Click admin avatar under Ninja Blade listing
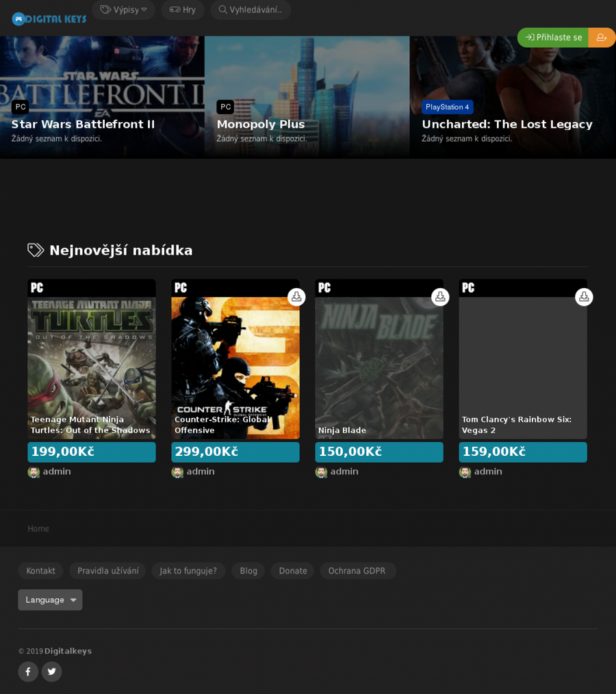The height and width of the screenshot is (694, 616). 321,472
